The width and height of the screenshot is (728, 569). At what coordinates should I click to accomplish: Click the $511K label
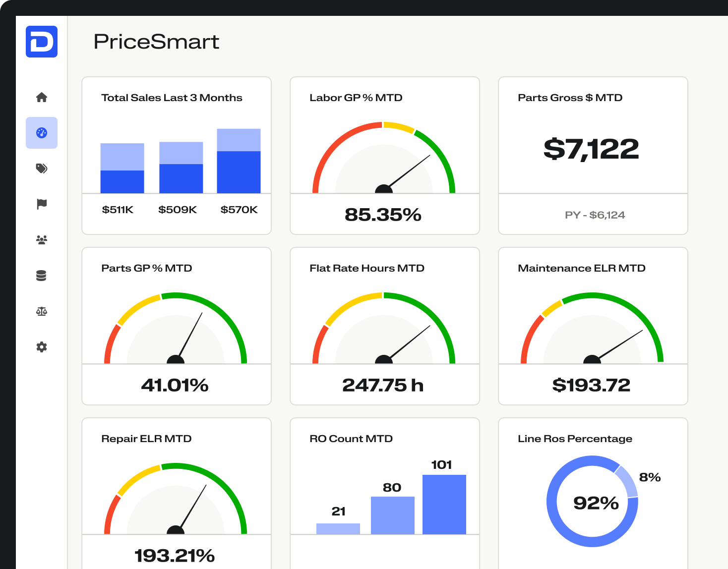(118, 210)
